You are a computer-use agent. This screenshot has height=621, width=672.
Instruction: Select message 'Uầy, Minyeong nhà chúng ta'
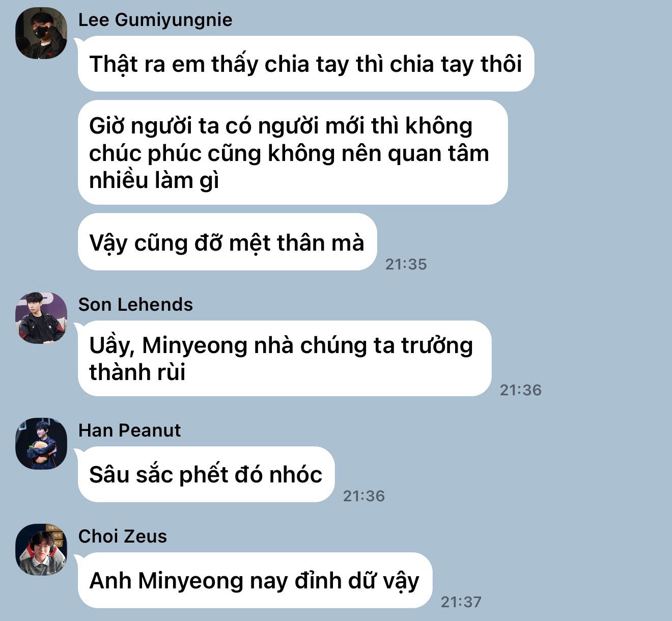click(285, 358)
